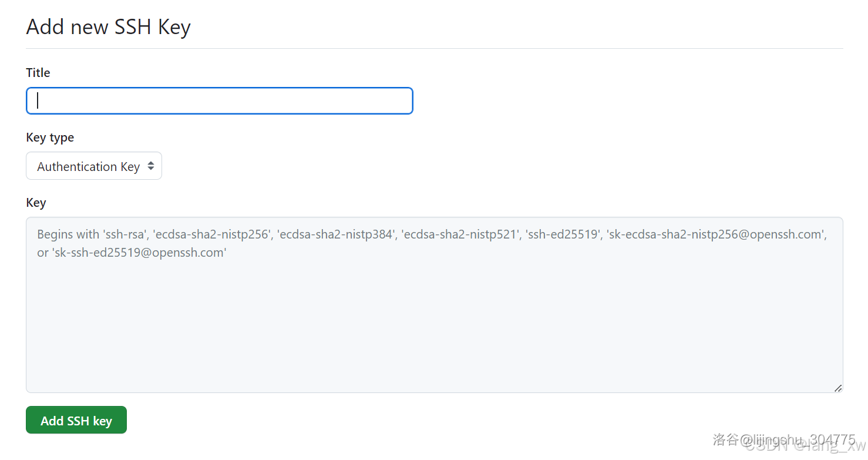Viewport: 868px width, 460px height.
Task: Click the Add SSH key button
Action: point(76,420)
